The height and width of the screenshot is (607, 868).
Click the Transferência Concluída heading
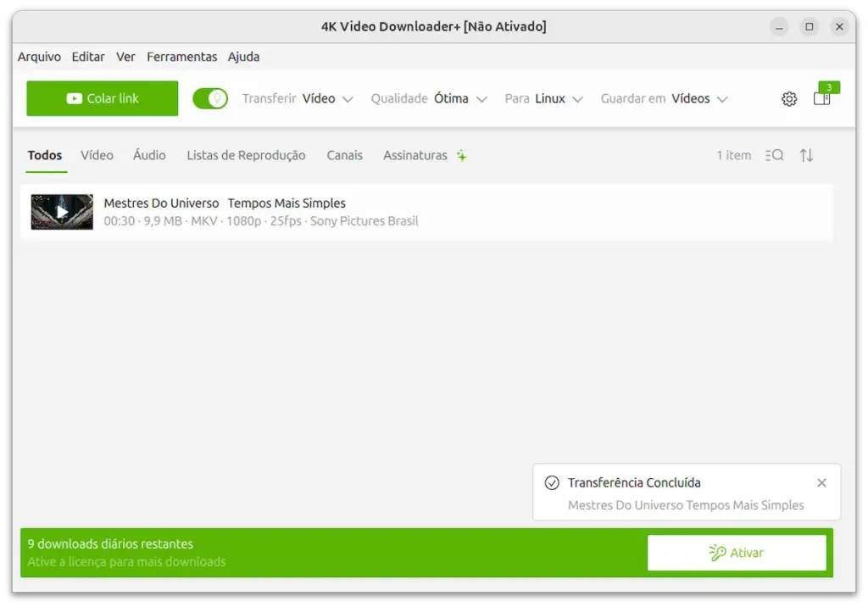[634, 483]
